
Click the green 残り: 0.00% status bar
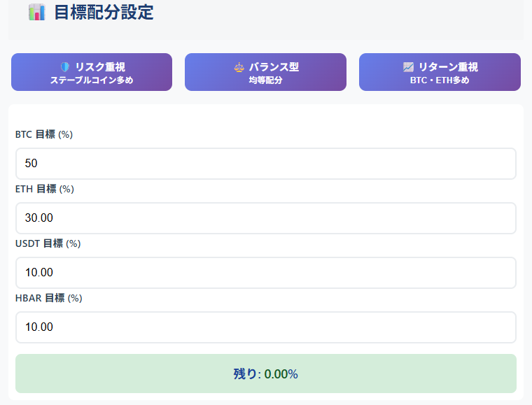265,374
